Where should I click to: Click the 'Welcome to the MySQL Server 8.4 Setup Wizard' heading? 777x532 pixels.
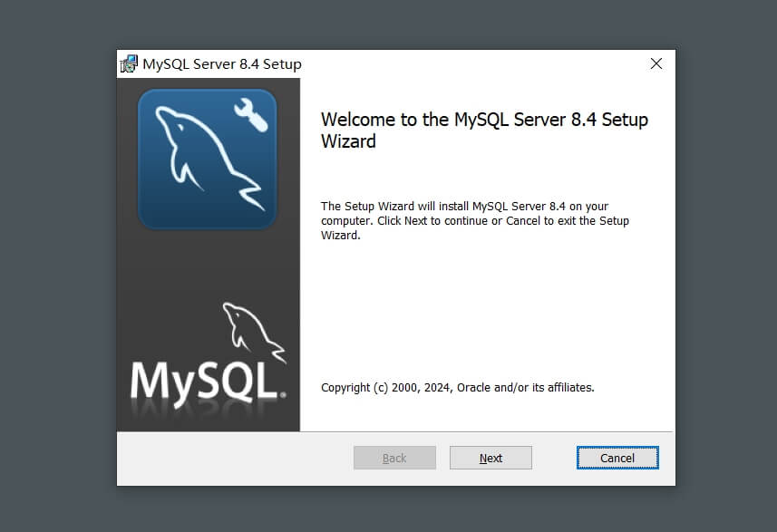click(x=484, y=131)
